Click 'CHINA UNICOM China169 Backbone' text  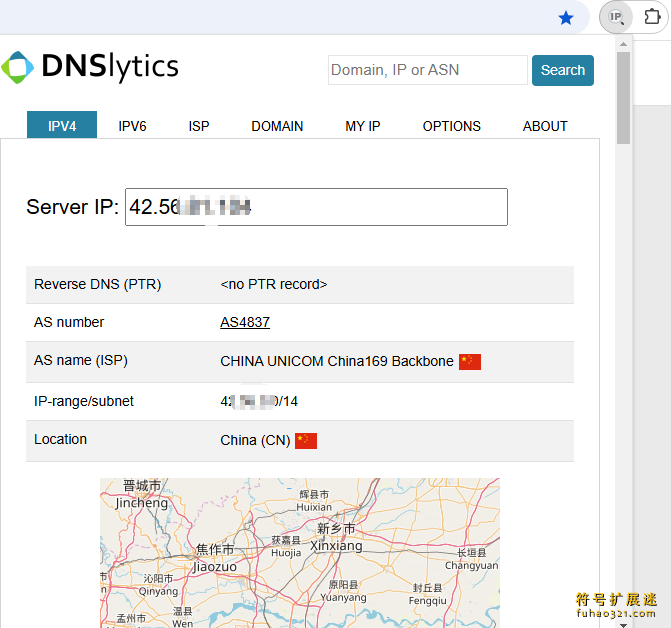pos(337,361)
